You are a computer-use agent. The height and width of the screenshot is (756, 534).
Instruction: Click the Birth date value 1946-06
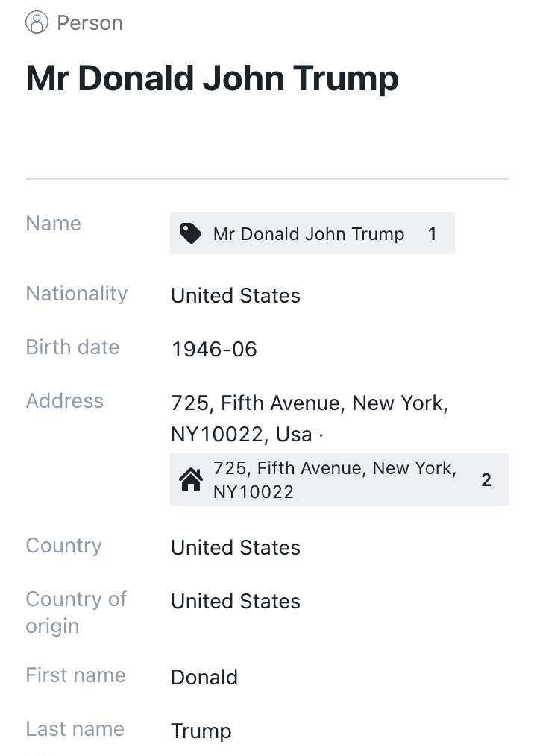pos(214,349)
